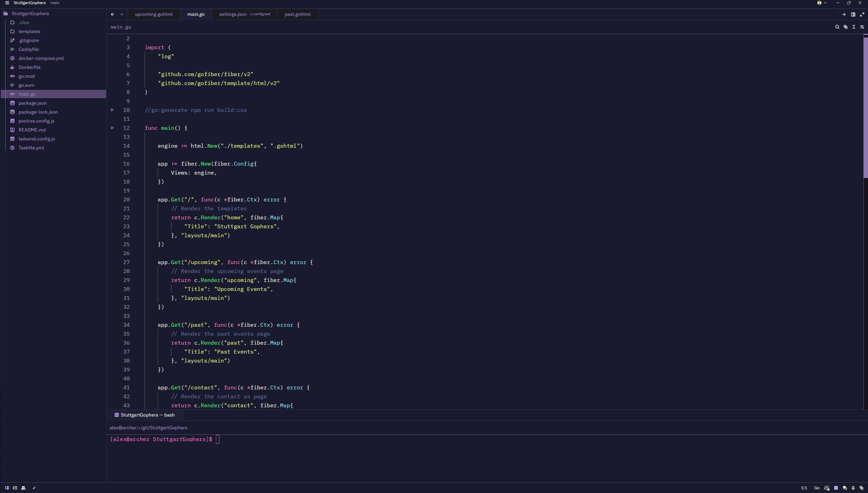Viewport: 868px width, 493px height.
Task: Click the editor vertical scrollbar thumb
Action: click(865, 107)
